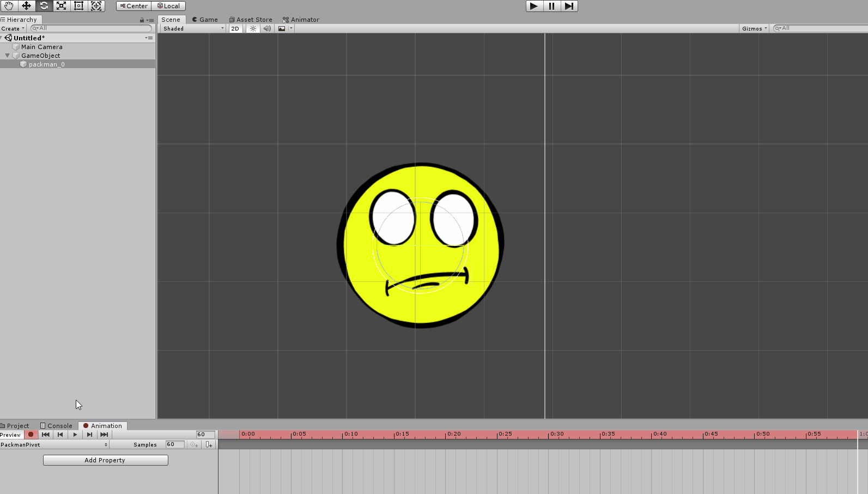Start Play mode with the play button
Screen dimensions: 868x494
pos(534,6)
